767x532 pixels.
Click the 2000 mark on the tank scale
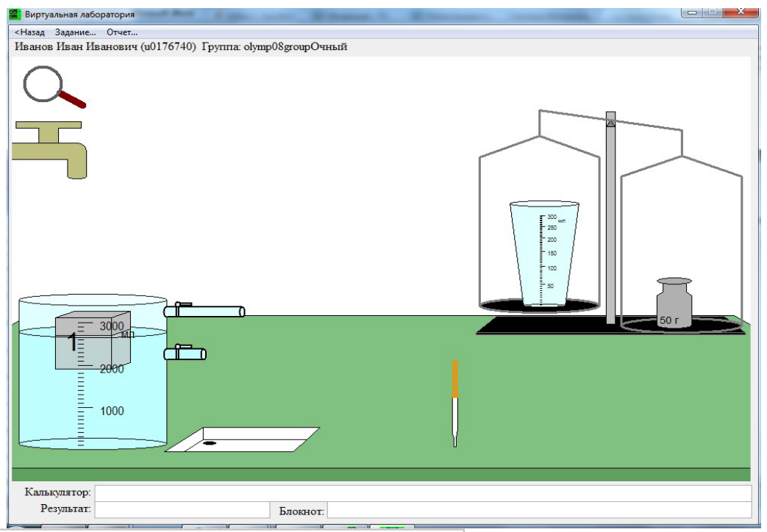pyautogui.click(x=112, y=369)
